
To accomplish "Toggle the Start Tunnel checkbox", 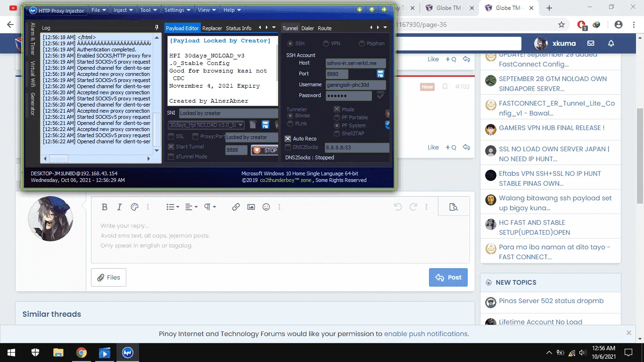I will 171,147.
